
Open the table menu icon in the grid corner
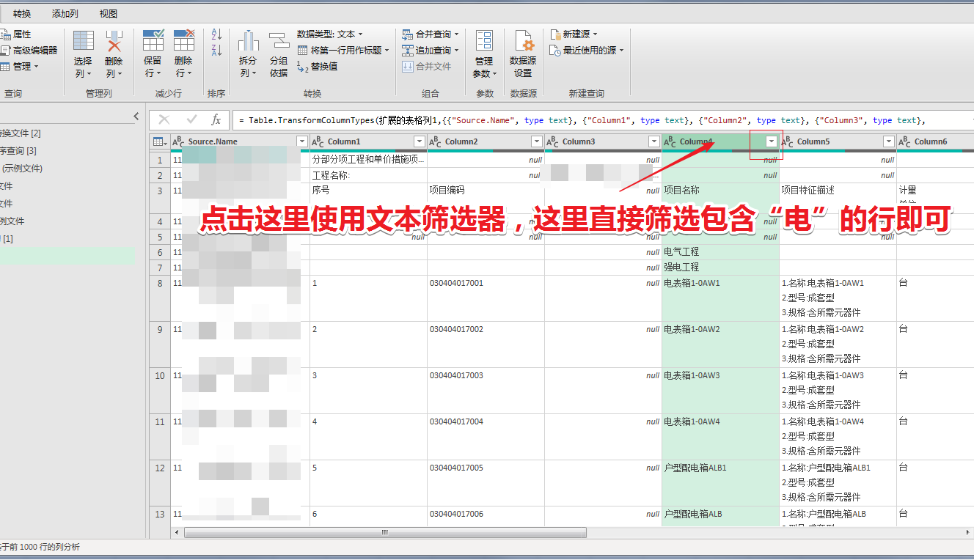[159, 141]
